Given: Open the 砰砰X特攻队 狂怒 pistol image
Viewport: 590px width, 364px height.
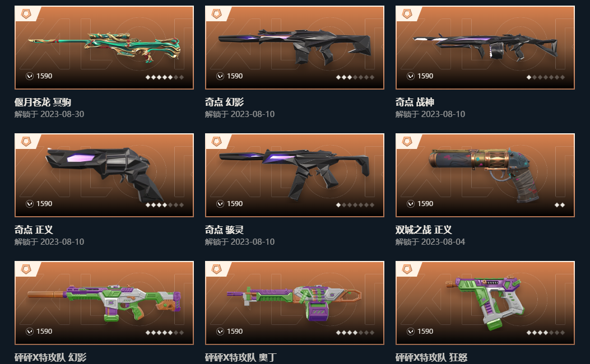Looking at the screenshot, I should pos(485,303).
